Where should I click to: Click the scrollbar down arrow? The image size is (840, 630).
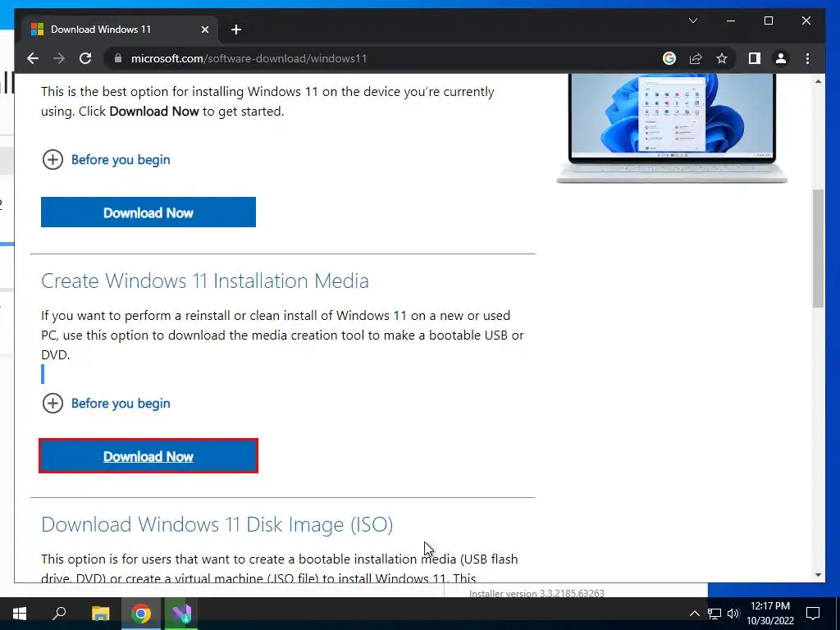[818, 575]
